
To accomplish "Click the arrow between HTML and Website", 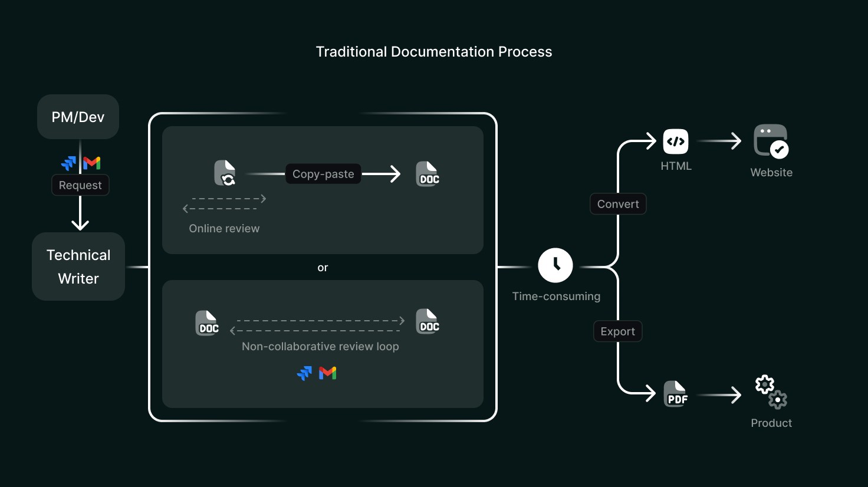I will (x=719, y=141).
